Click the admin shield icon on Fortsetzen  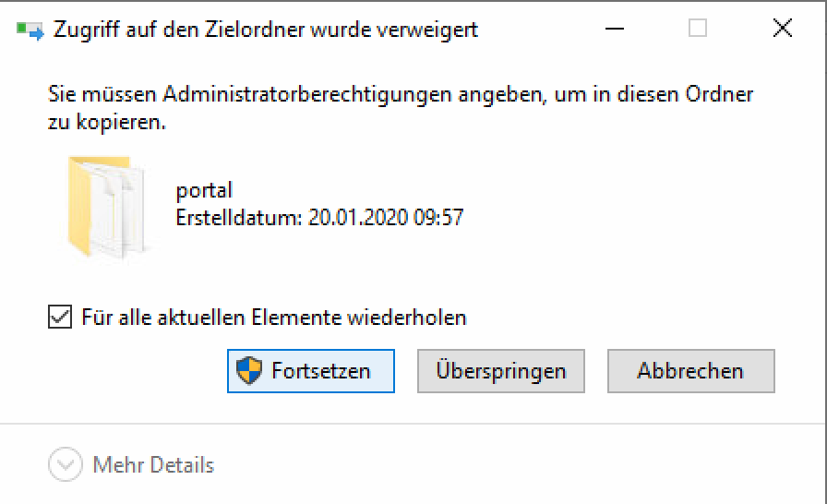tap(249, 371)
